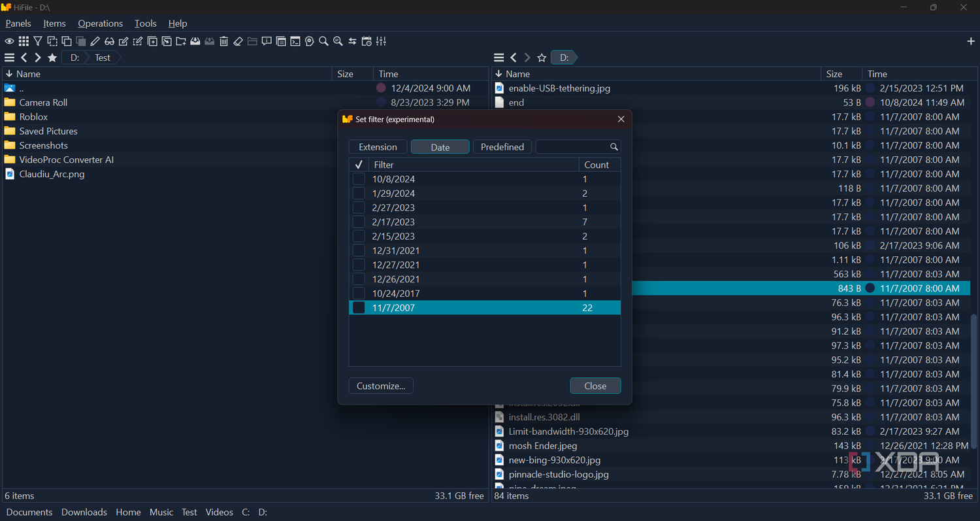Open the Panels menu
This screenshot has height=521, width=980.
(x=18, y=24)
